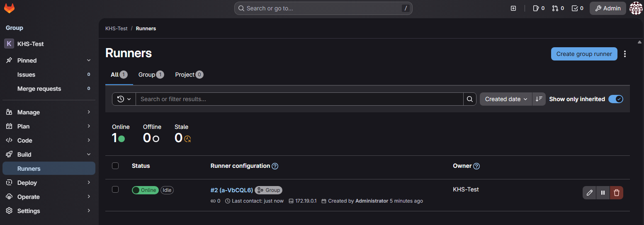Switch to the Group runners tab

tap(151, 75)
